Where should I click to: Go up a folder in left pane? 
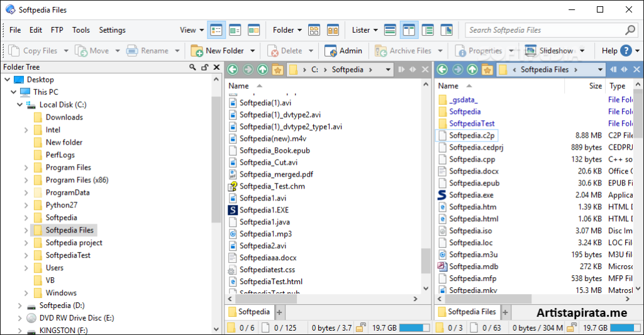click(x=262, y=69)
